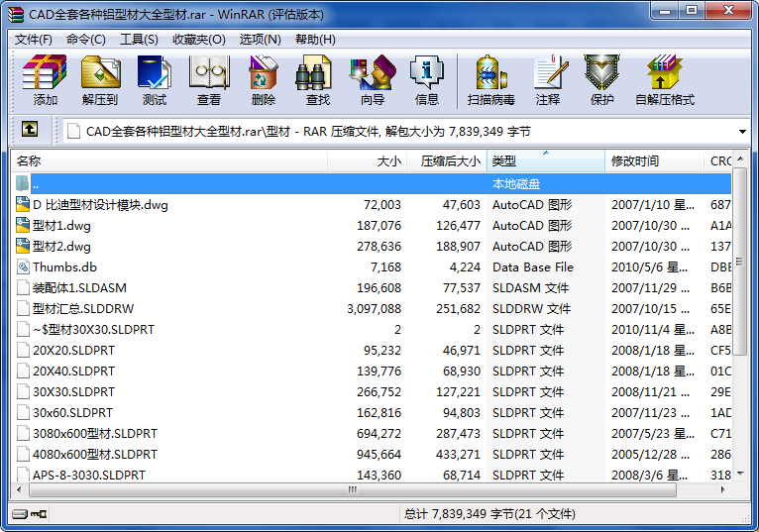Click the SLDASM 文件 type cell
759x532 pixels.
click(530, 288)
